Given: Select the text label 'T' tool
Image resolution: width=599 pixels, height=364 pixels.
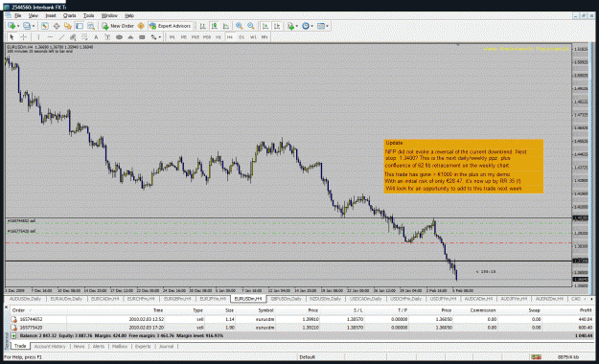Looking at the screenshot, I should 107,37.
